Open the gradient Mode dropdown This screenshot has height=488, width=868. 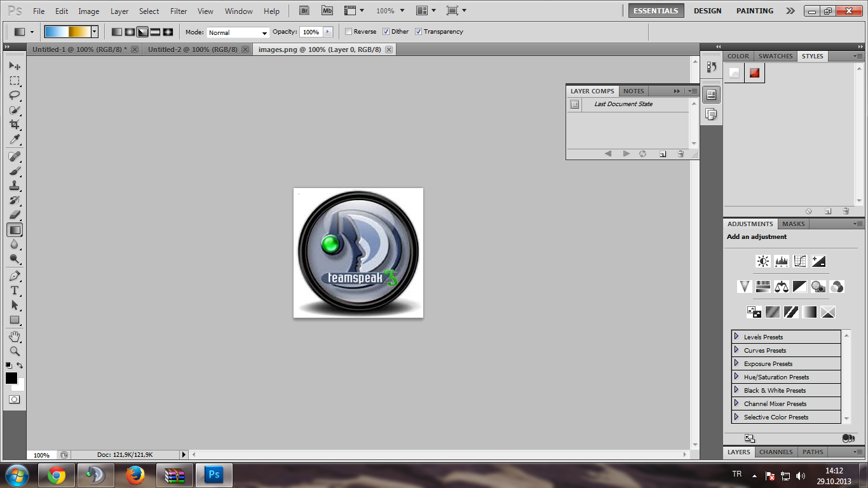238,32
